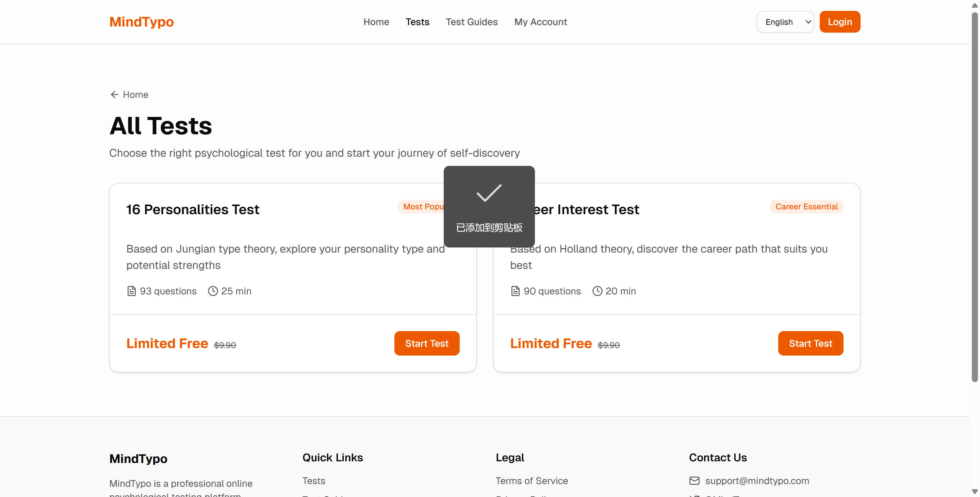Click the orange Login button

839,22
